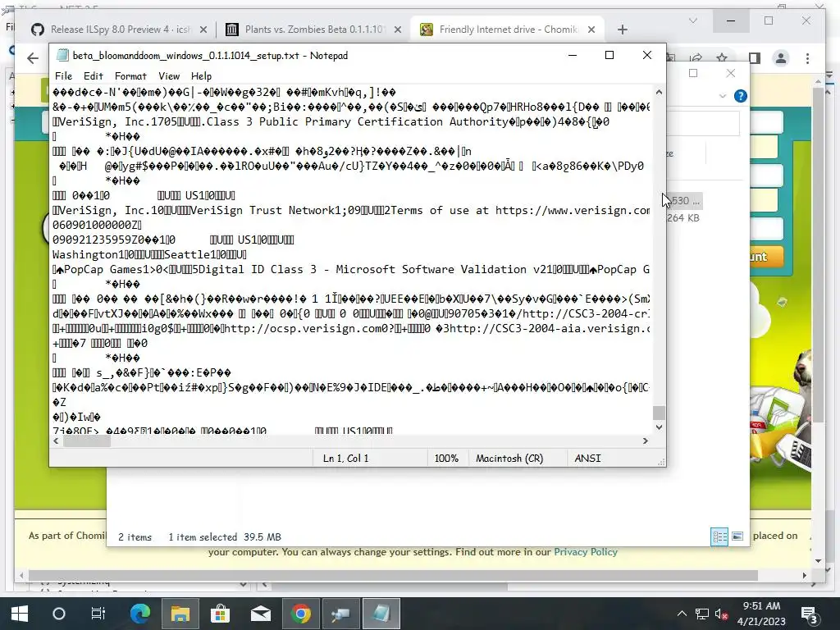Select the 264 KB file entry in Explorer

point(683,217)
